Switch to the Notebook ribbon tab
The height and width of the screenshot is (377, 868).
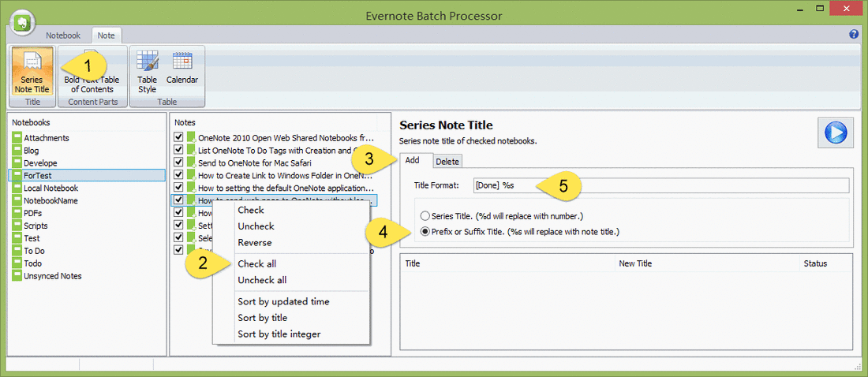(x=63, y=35)
